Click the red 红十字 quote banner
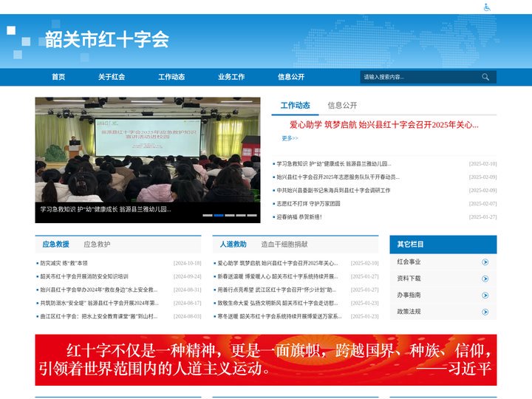 tap(266, 360)
